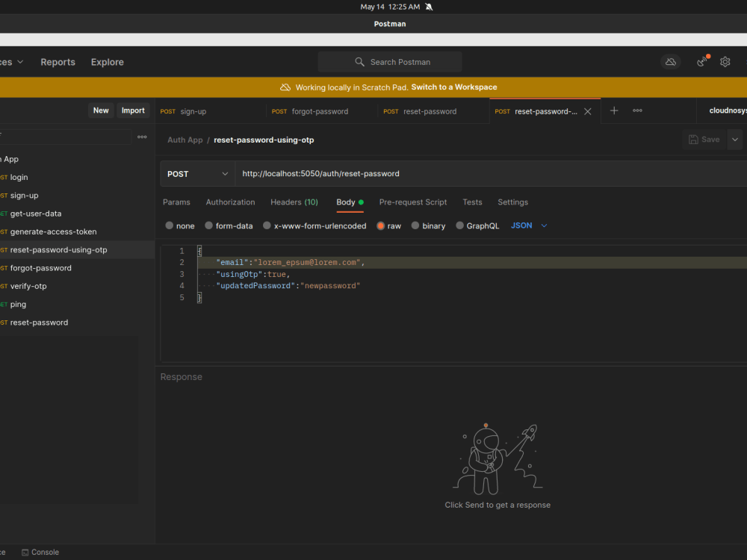Open the login request in sidebar
Image resolution: width=747 pixels, height=560 pixels.
(x=77, y=177)
